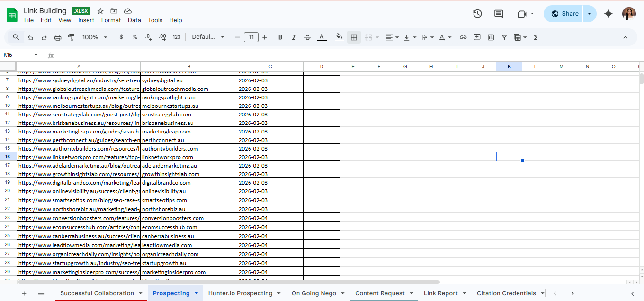Decrease decimal places
644x301 pixels.
coord(149,37)
